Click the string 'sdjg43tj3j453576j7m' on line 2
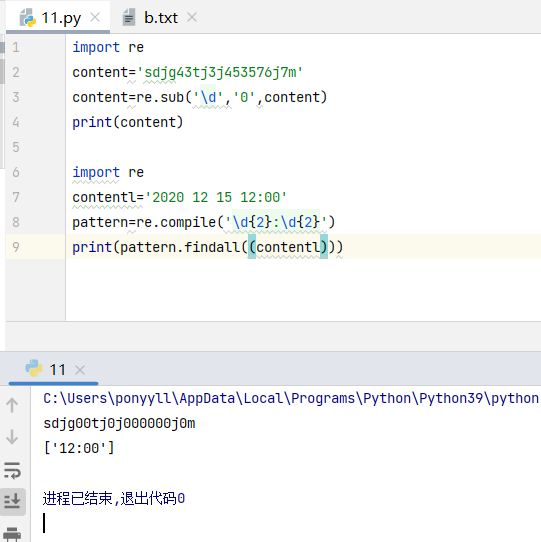The width and height of the screenshot is (541, 542). 220,73
